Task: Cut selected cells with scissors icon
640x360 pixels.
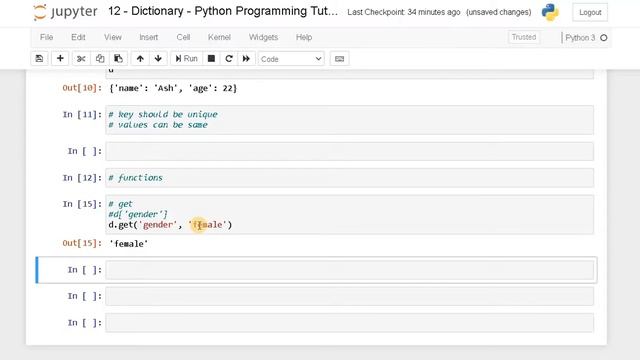Action: pos(81,59)
